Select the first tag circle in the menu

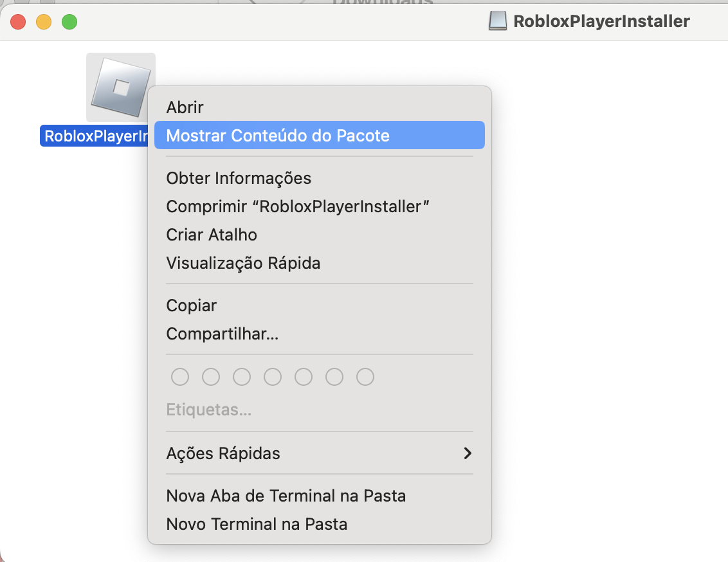pyautogui.click(x=180, y=377)
